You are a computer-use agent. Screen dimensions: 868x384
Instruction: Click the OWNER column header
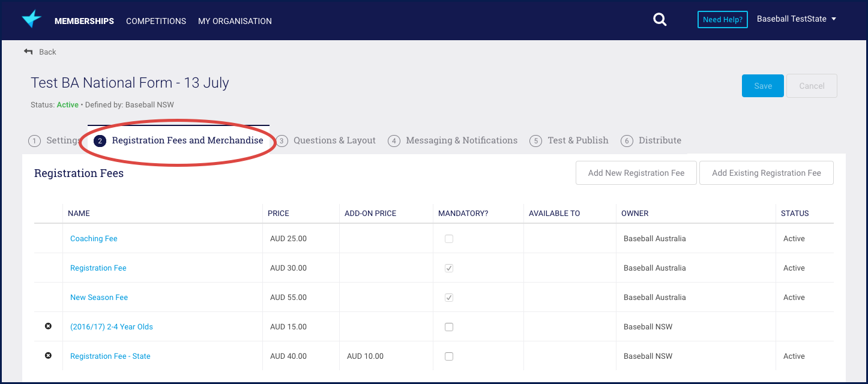point(635,213)
